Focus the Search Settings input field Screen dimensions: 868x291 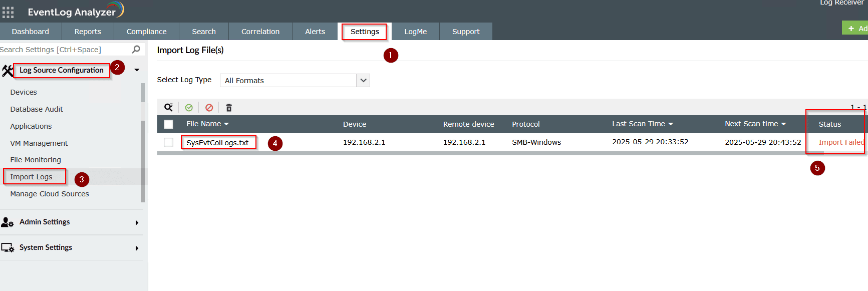[65, 49]
